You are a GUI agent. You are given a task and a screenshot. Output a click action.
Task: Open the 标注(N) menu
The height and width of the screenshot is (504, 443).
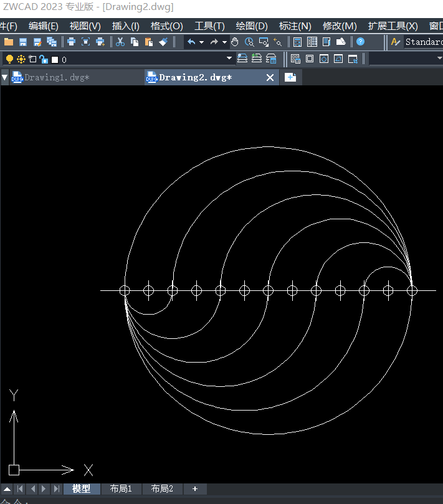(295, 26)
